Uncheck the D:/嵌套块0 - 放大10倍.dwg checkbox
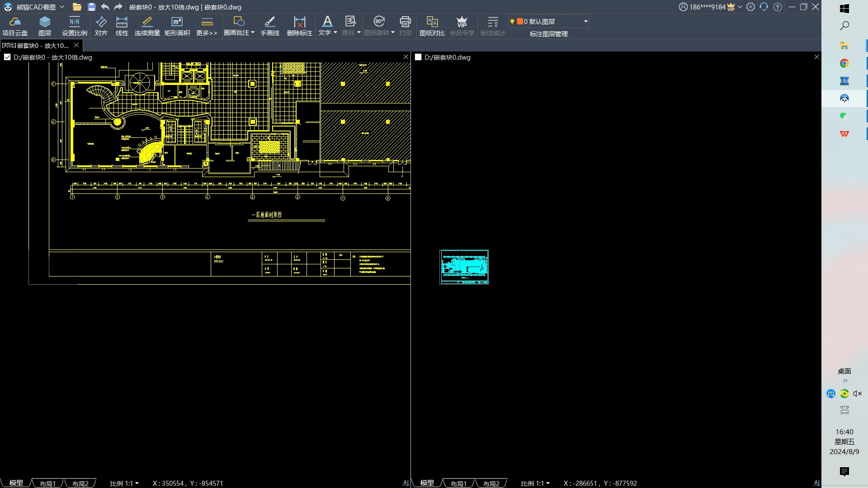 7,57
